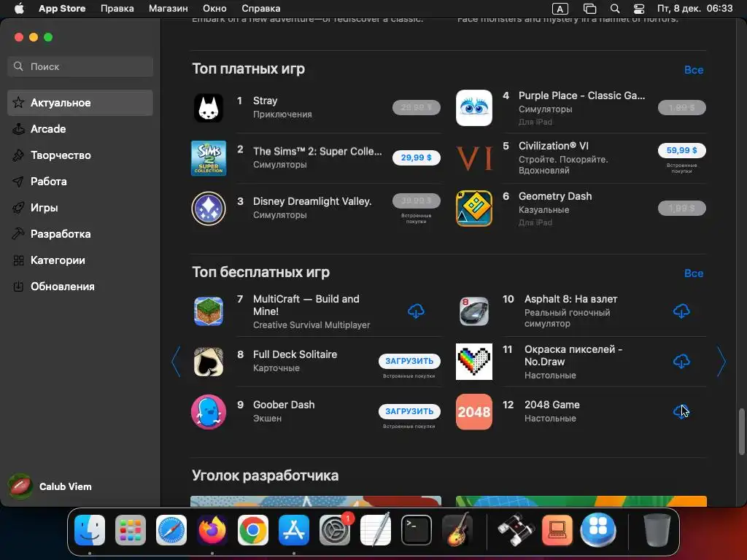Buy The Sims 2 for 29,99 $
Screen dimensions: 747x560
tap(416, 157)
